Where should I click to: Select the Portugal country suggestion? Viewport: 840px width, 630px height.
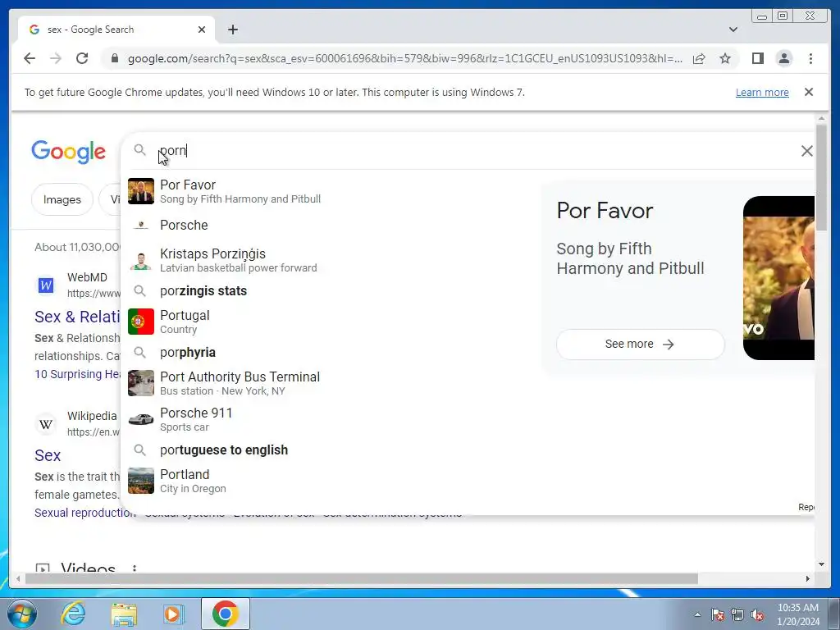click(x=326, y=322)
